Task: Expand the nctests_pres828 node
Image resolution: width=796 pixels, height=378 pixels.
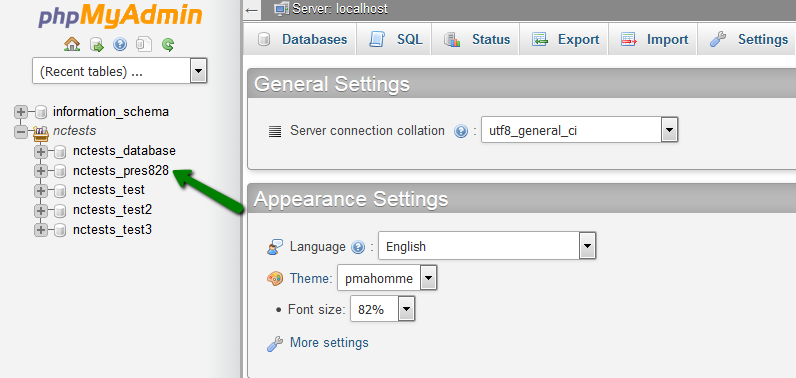Action: (41, 171)
